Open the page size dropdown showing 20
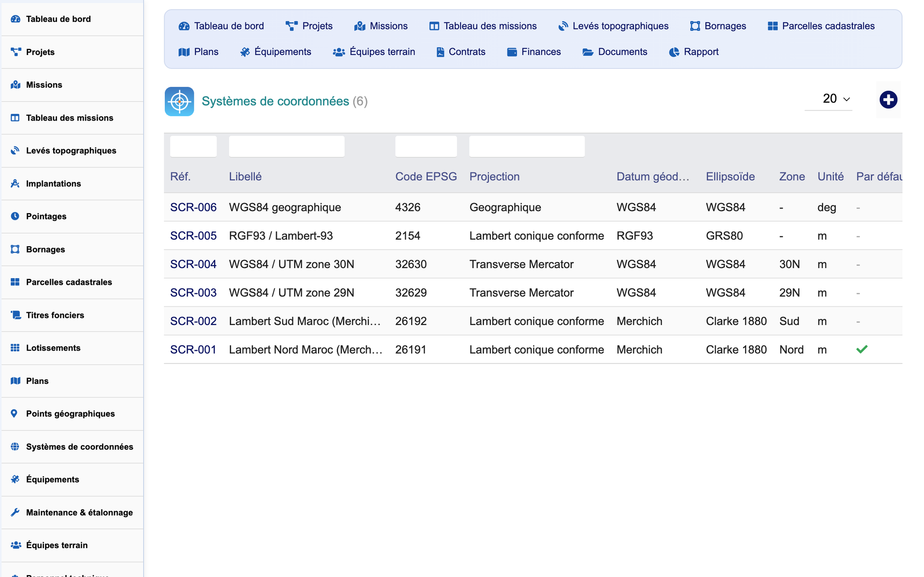 (829, 99)
